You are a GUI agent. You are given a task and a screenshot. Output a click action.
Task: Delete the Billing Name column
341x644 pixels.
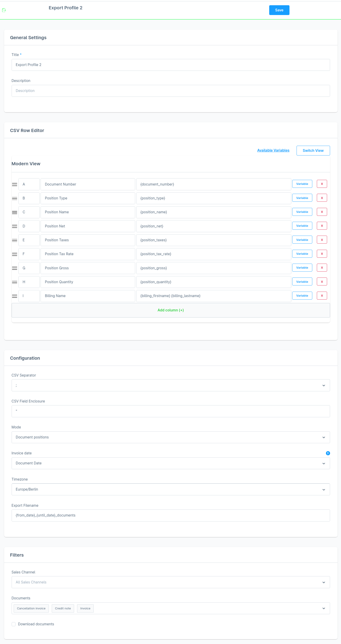(x=322, y=296)
